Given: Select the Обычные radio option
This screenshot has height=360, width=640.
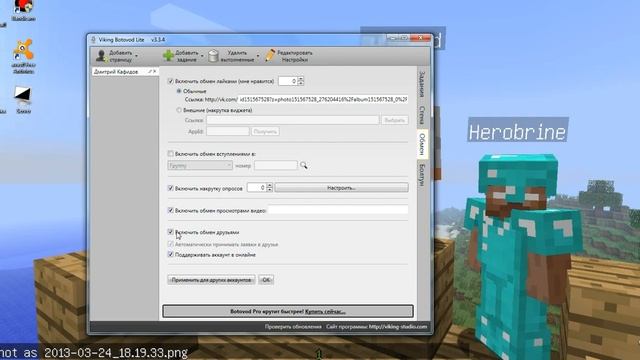Looking at the screenshot, I should point(179,91).
